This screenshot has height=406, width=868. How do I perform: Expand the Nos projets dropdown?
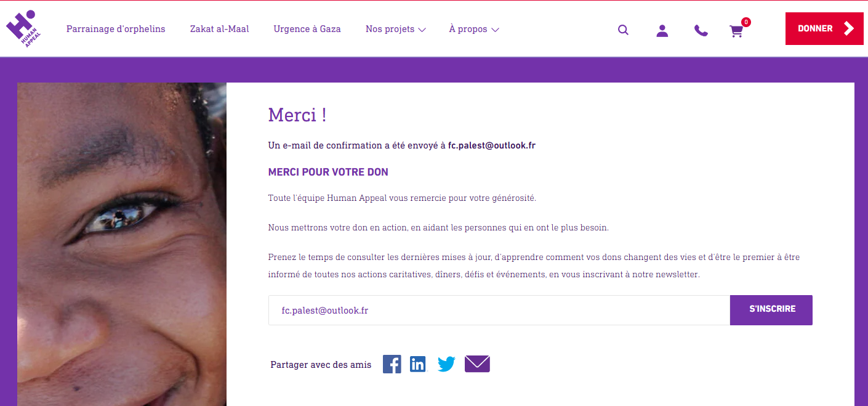click(395, 29)
